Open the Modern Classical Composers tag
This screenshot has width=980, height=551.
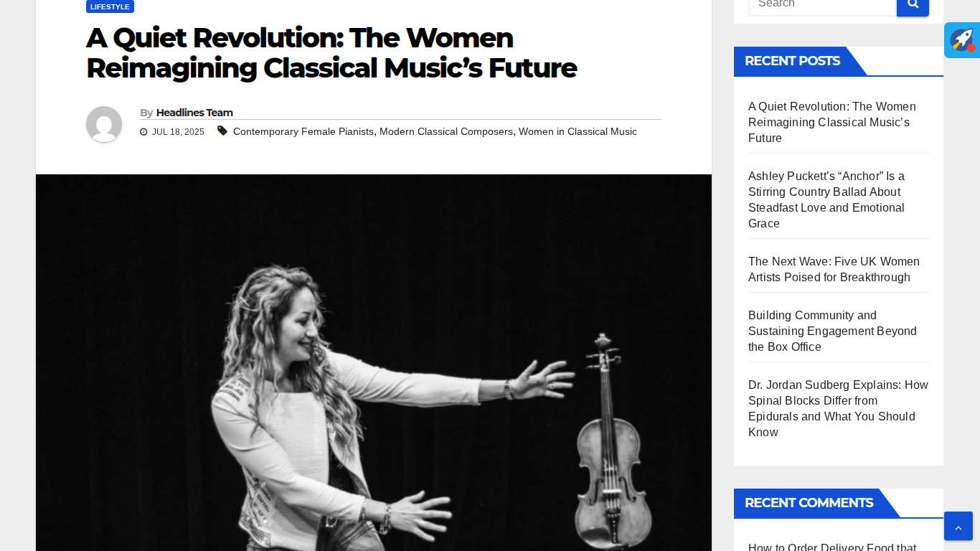(x=446, y=132)
